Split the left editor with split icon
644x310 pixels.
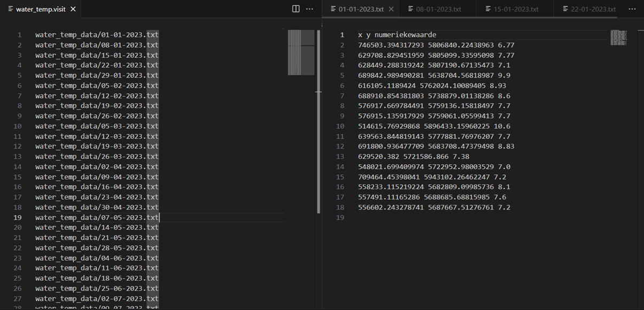tap(296, 9)
